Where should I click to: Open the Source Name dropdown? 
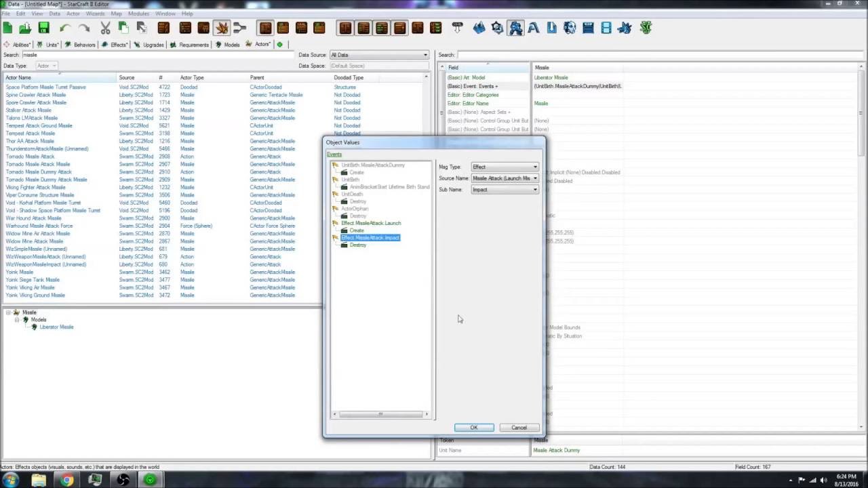(x=505, y=178)
